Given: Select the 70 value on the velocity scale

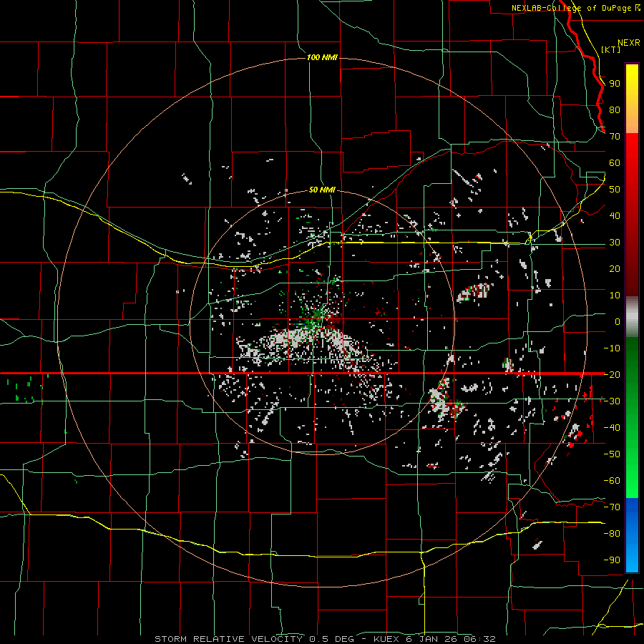Looking at the screenshot, I should [x=615, y=137].
